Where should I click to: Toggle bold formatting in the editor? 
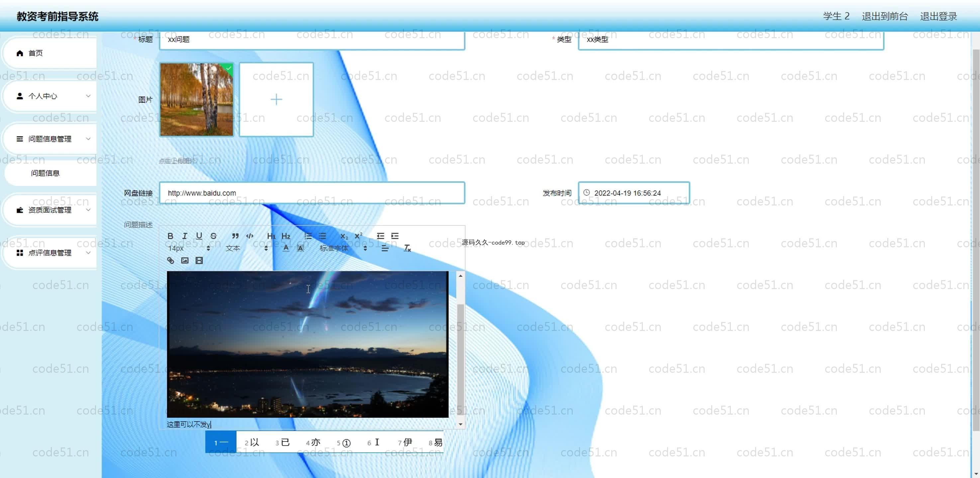[170, 236]
